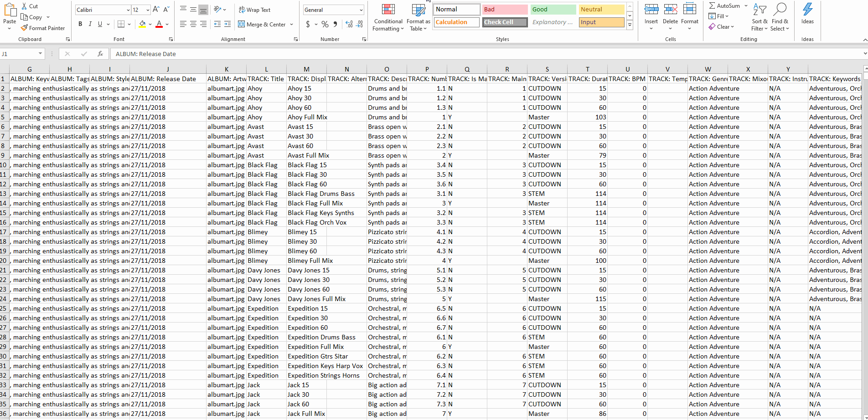This screenshot has height=420, width=868.
Task: Click the Increase Font Size icon
Action: tap(156, 10)
